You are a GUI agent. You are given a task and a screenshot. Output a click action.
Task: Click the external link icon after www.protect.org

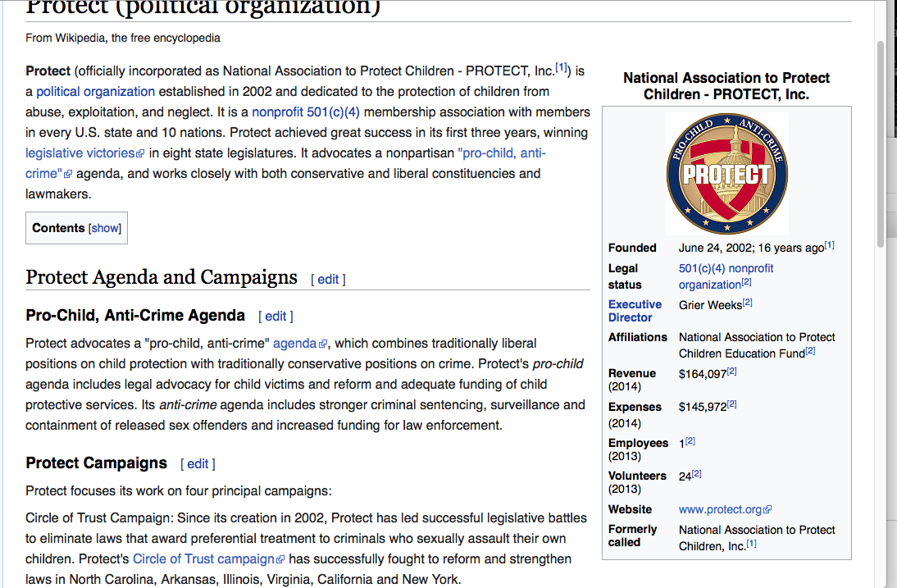pyautogui.click(x=767, y=510)
